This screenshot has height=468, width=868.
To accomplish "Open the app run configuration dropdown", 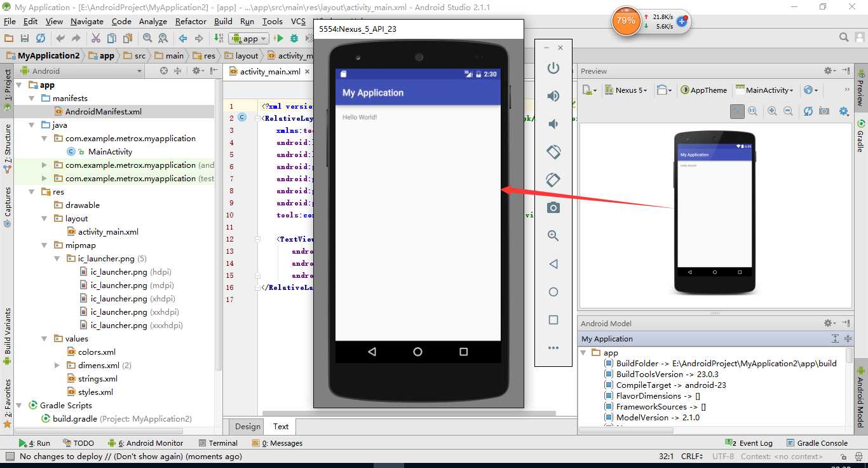I will coord(249,38).
